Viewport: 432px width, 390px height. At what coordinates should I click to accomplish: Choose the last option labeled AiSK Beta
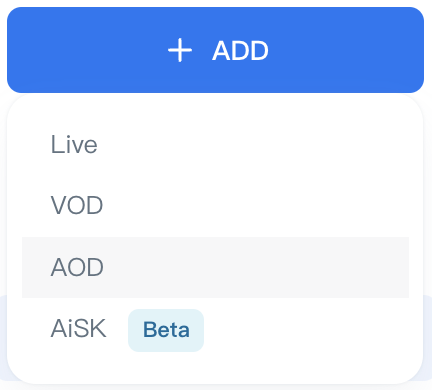pos(215,329)
